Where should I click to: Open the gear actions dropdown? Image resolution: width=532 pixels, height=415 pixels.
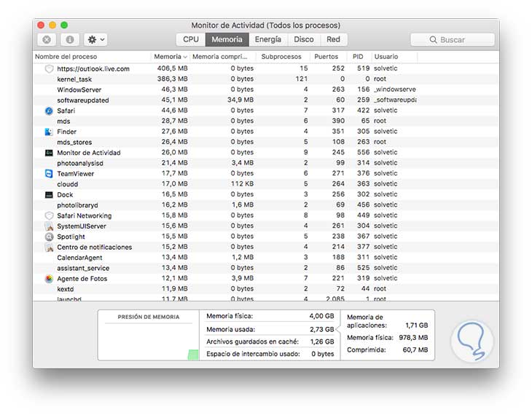96,39
